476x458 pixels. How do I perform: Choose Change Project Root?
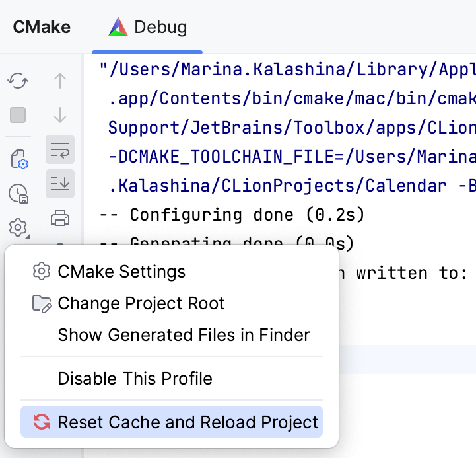(x=172, y=303)
